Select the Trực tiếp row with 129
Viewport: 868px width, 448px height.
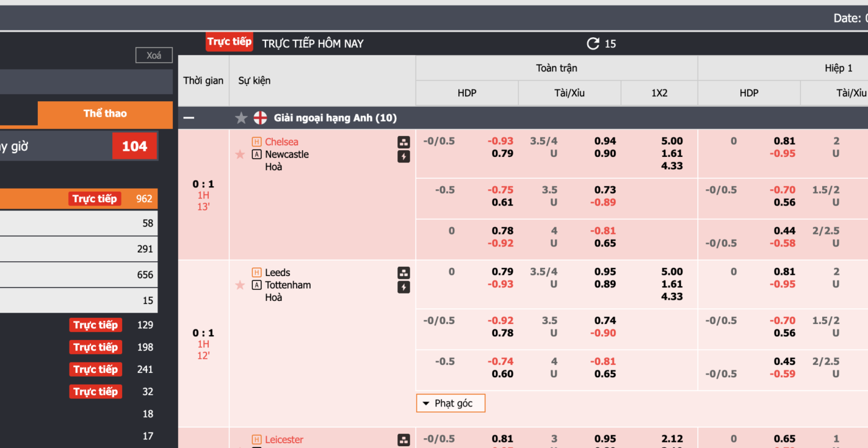(x=79, y=325)
